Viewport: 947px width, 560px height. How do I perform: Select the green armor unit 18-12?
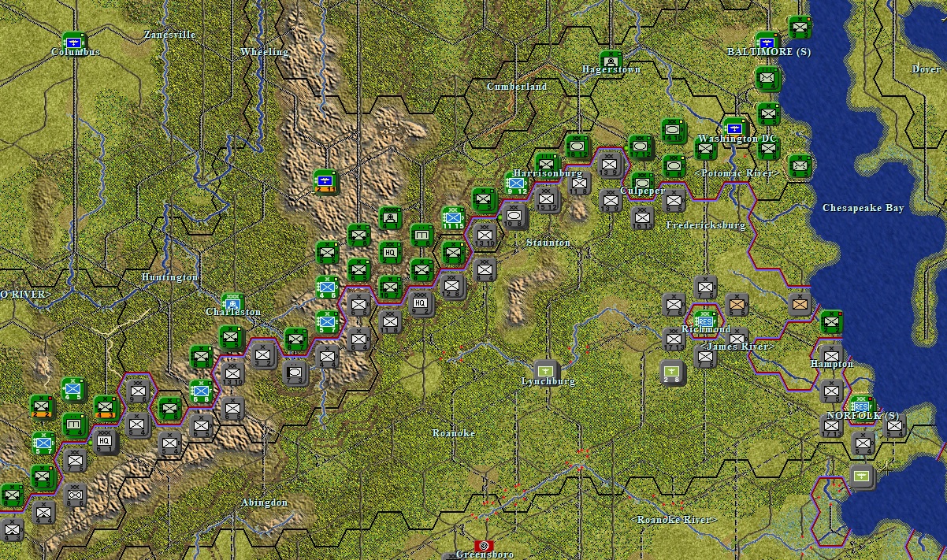578,146
